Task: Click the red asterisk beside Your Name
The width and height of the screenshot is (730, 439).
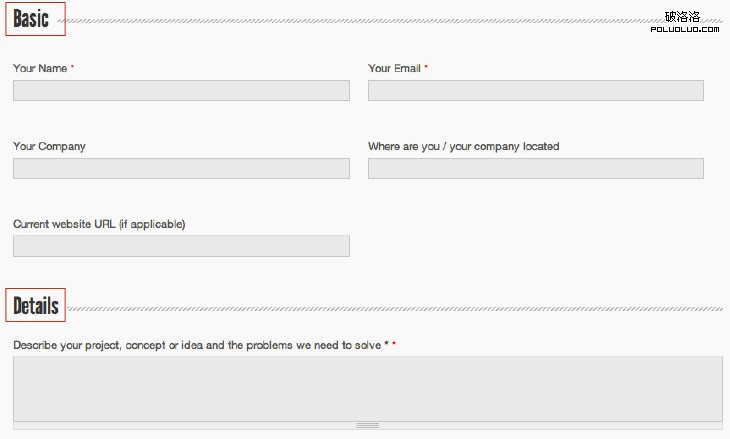Action: tap(72, 68)
